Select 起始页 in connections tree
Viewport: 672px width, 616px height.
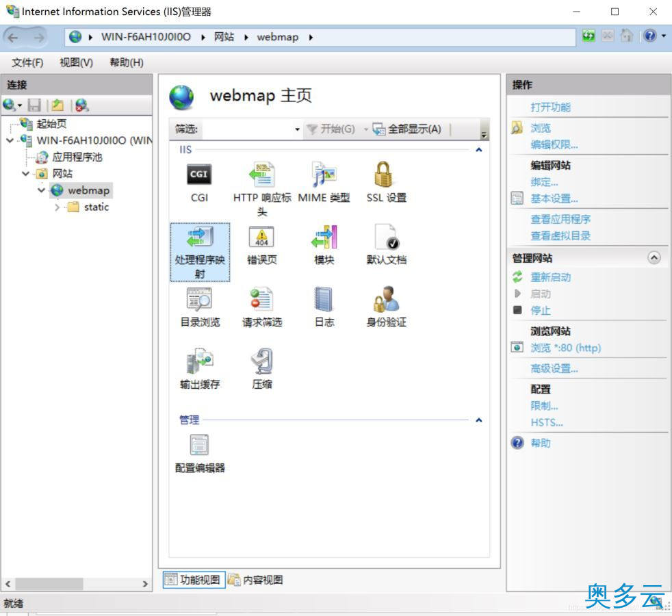(51, 124)
